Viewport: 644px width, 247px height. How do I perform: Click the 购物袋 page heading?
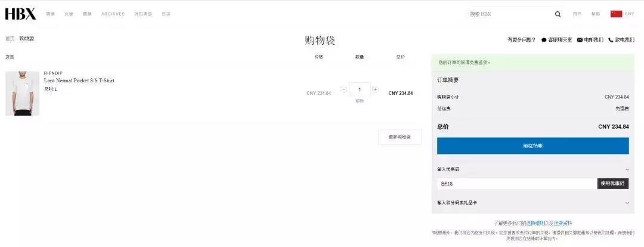click(x=320, y=41)
